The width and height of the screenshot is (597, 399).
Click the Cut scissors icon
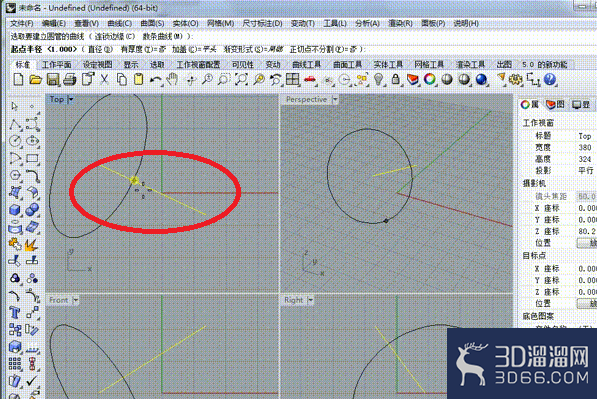coord(104,79)
